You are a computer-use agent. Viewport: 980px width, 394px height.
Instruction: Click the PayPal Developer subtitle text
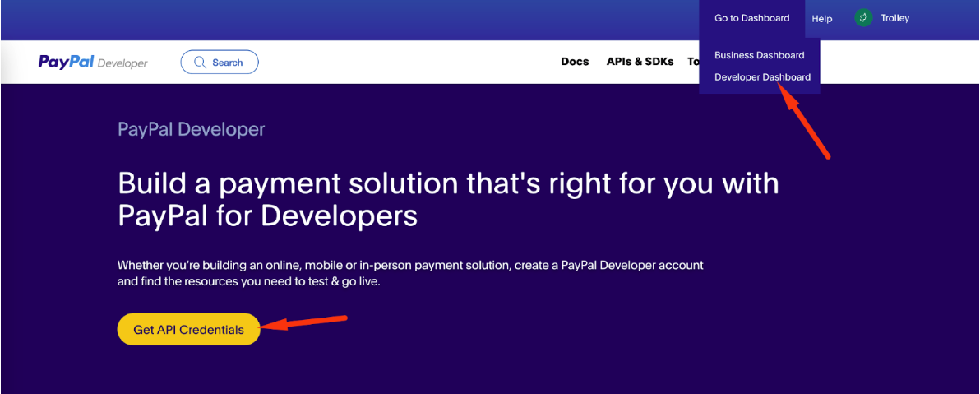192,129
